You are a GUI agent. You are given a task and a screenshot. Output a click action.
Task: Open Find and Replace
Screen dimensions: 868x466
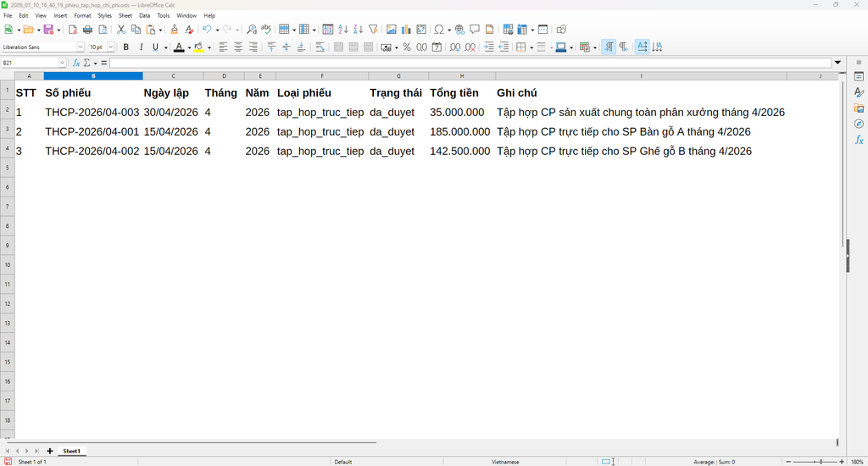251,30
